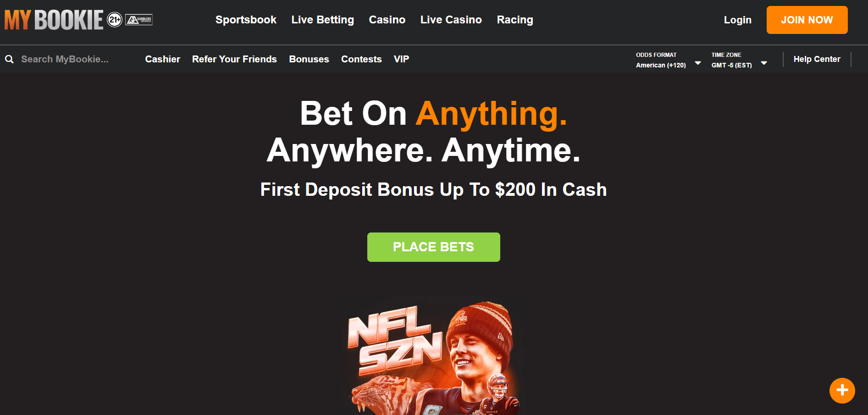Switch to Live Casino
The width and height of the screenshot is (868, 415).
pos(451,20)
